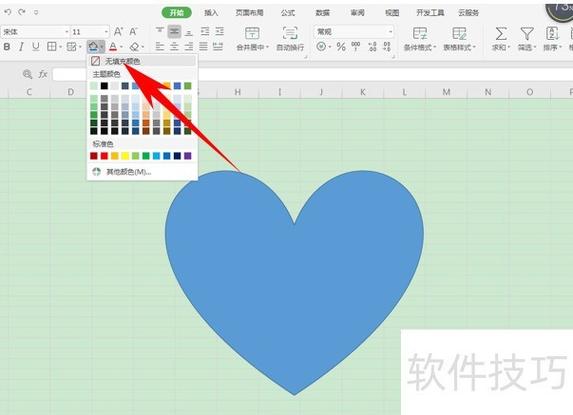Switch to the 页面布局 tab
Screen dimensions: 573x415
click(250, 13)
